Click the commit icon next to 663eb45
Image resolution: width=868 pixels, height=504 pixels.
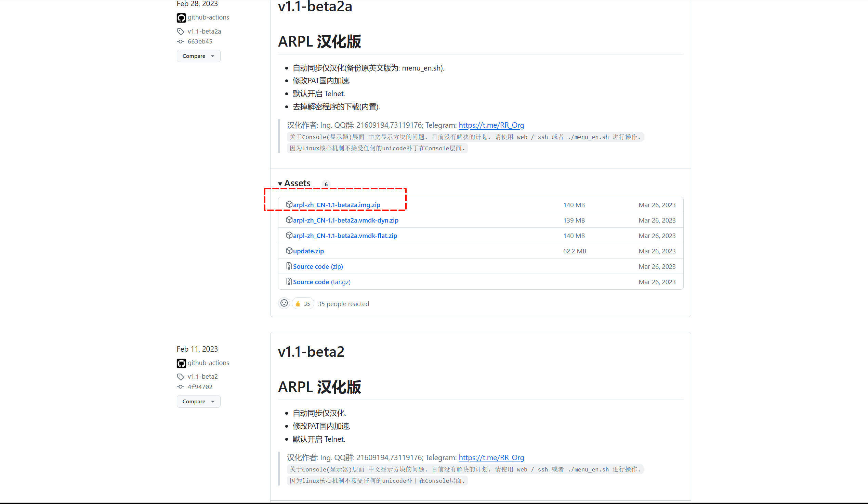(x=181, y=41)
